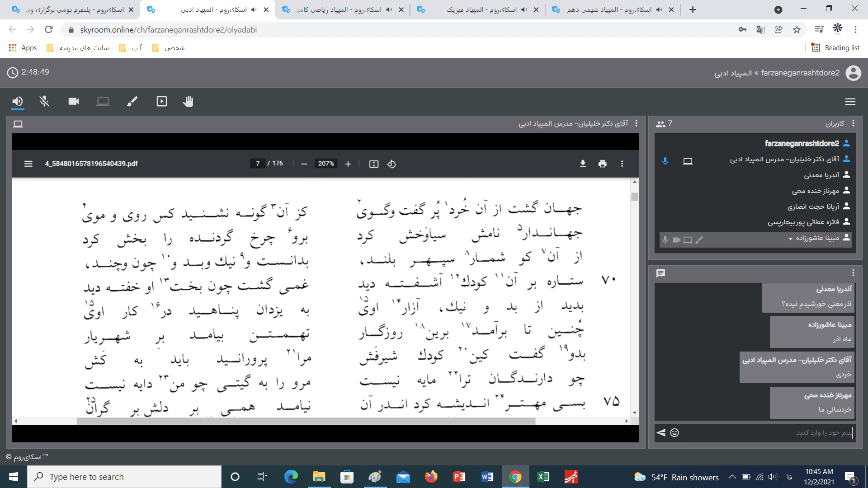Viewport: 868px width, 488px height.
Task: Open the Skyroom main hamburger menu
Action: click(x=850, y=102)
